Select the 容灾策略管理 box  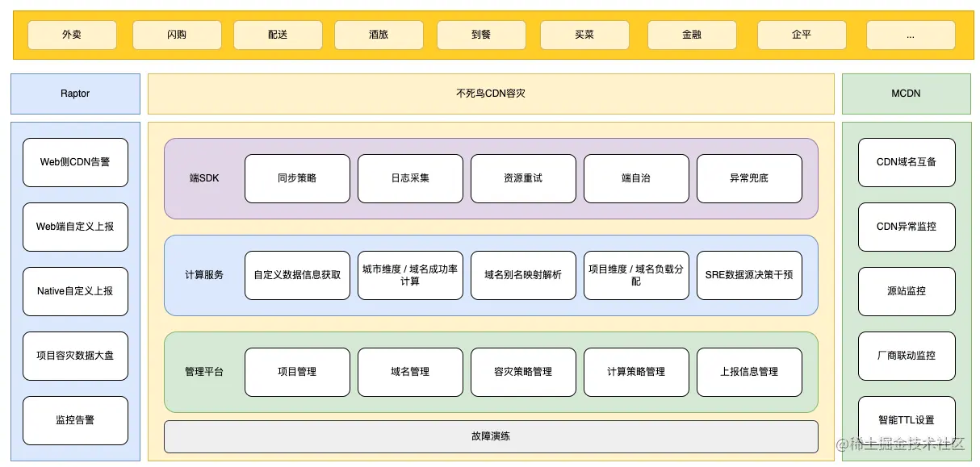523,372
